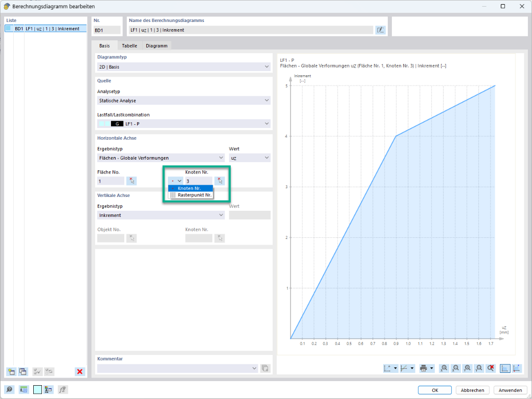This screenshot has width=532, height=399.
Task: Open units and decimal places (0.00) icon
Action: coord(24,389)
